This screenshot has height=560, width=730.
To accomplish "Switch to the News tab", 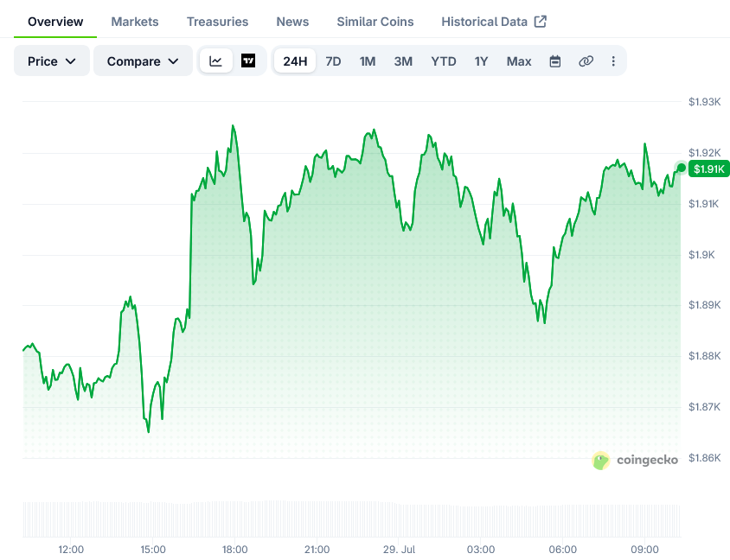I will [292, 22].
